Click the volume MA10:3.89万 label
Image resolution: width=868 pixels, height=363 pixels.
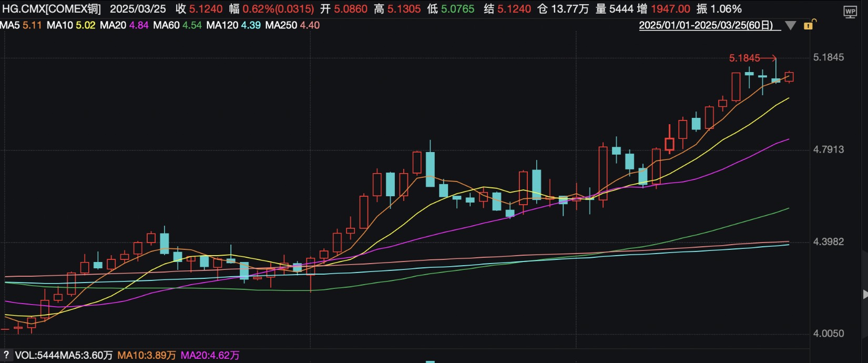147,356
